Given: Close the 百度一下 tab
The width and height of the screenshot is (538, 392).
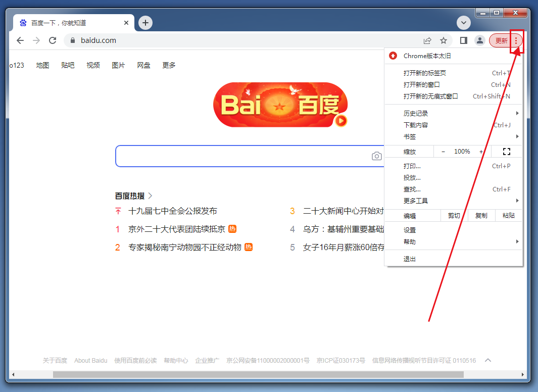Looking at the screenshot, I should [x=126, y=23].
